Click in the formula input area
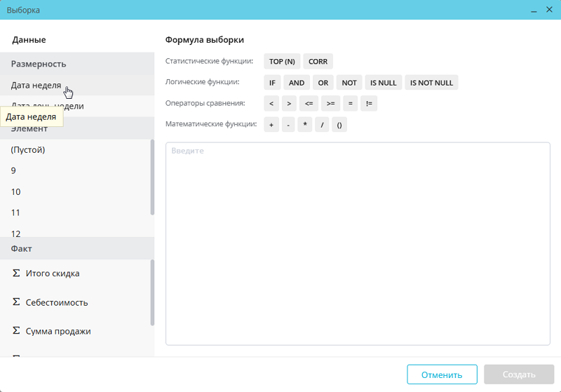Screen dimensions: 561x392 [358, 245]
